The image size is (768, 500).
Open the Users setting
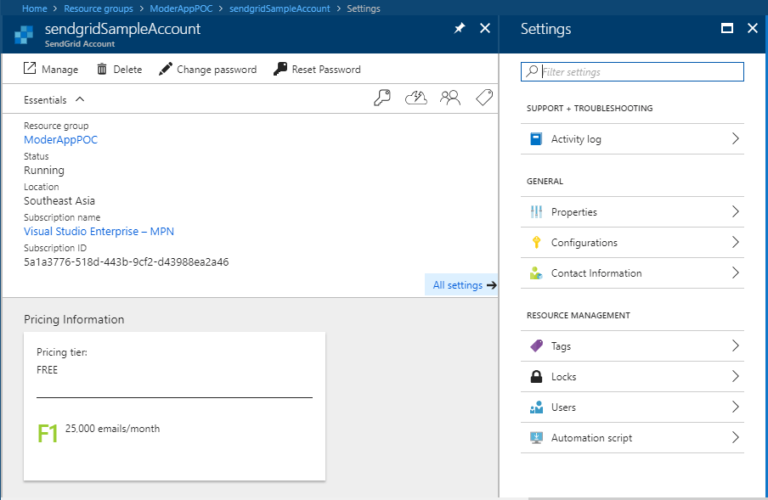(x=632, y=407)
